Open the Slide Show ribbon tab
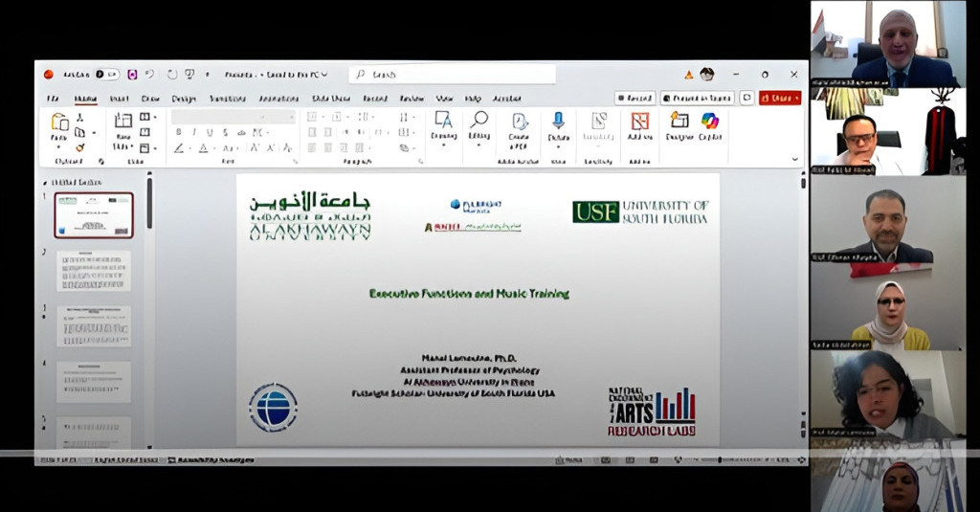980x512 pixels. click(330, 99)
